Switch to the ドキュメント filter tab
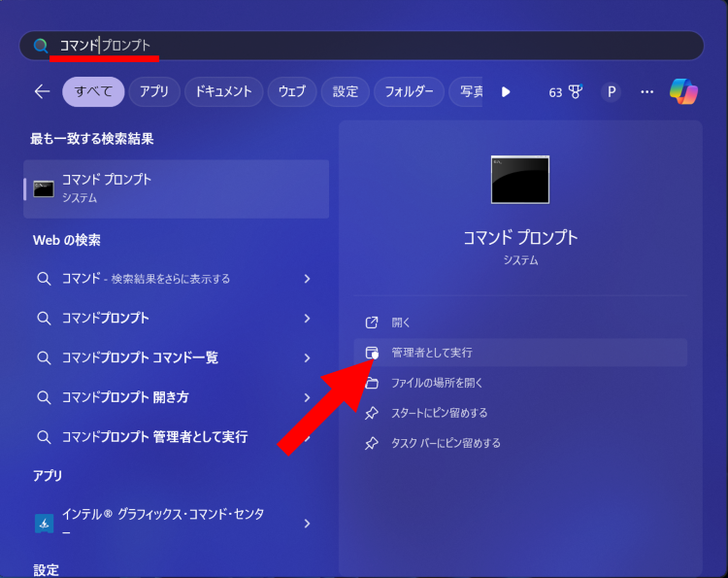728x578 pixels. tap(223, 91)
